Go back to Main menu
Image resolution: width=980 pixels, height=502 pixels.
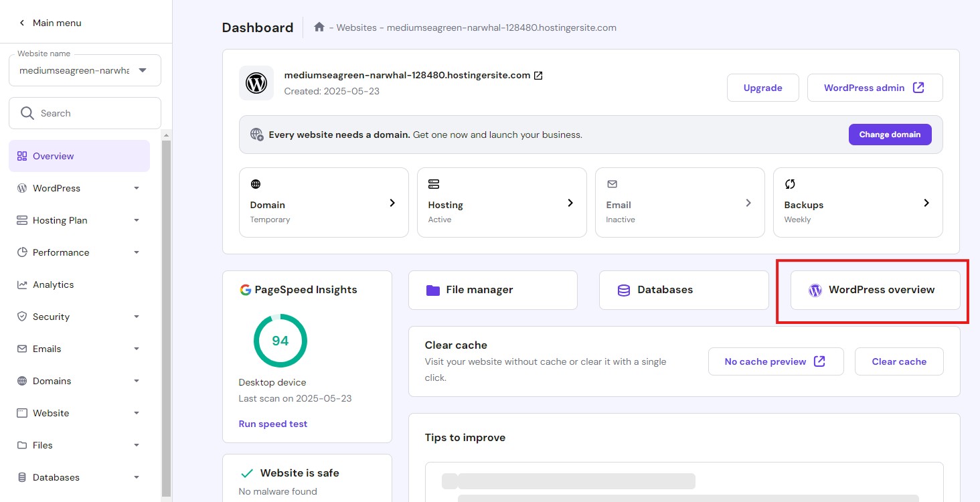pos(50,23)
